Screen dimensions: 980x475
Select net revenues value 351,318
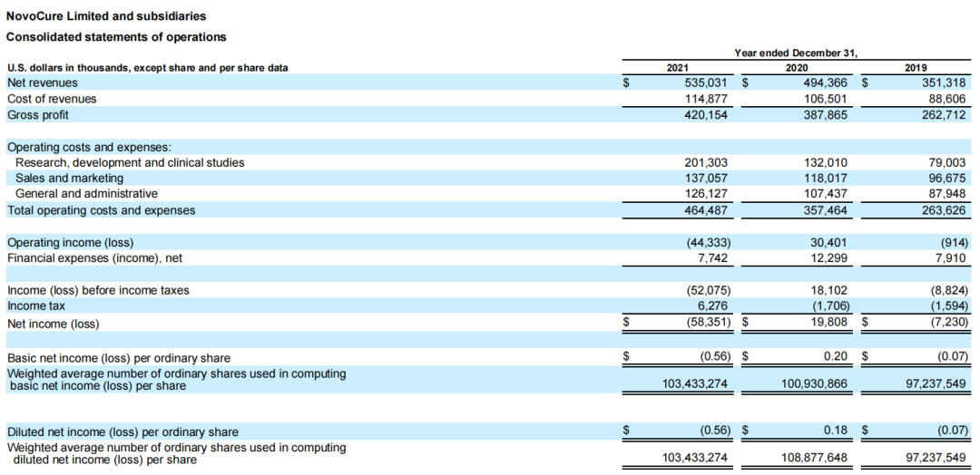click(x=945, y=82)
